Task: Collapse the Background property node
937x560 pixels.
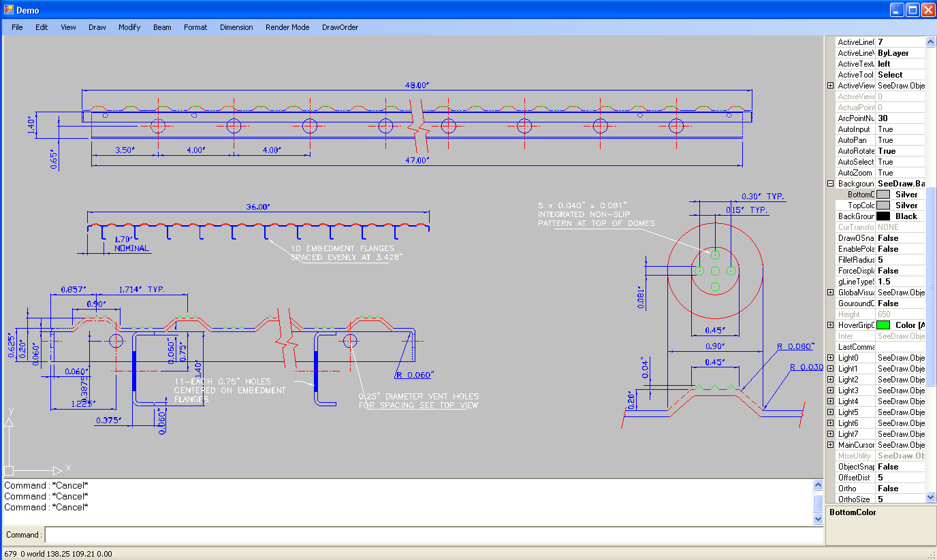Action: (830, 184)
